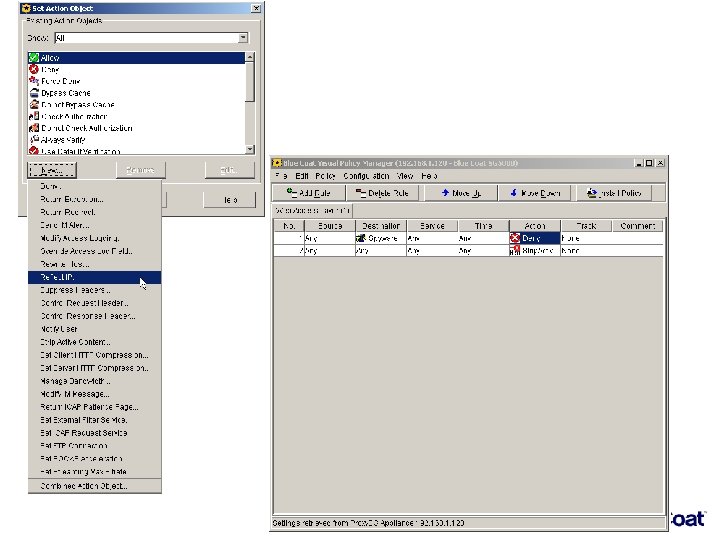
Task: Open the Policy menu in the menu bar
Action: 325,176
